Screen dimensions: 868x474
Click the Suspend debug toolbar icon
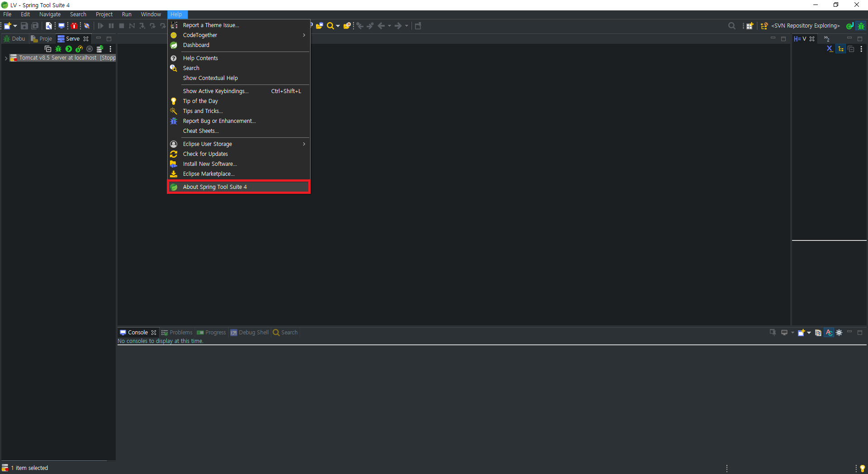point(111,26)
